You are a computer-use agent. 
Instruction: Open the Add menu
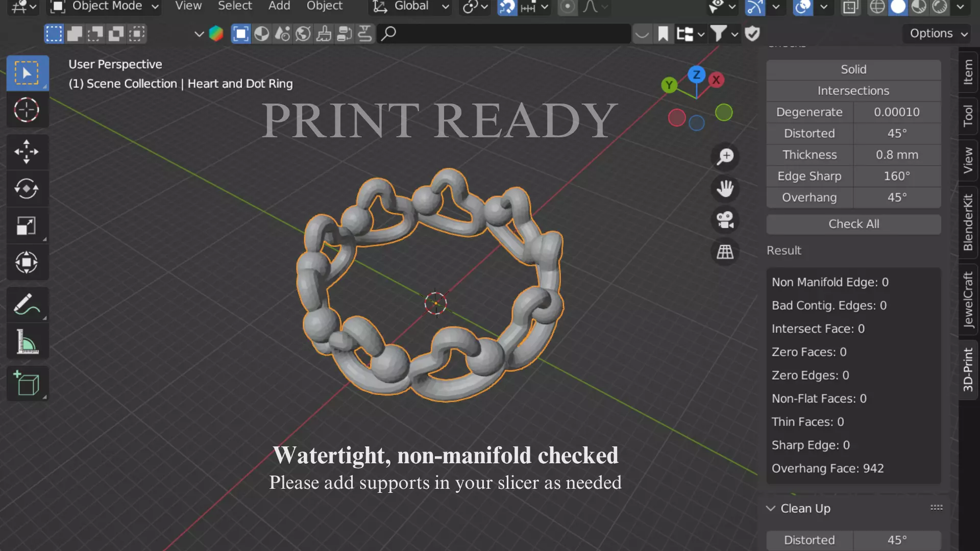(279, 6)
